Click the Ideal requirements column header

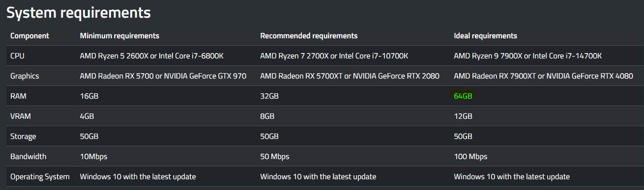click(485, 36)
